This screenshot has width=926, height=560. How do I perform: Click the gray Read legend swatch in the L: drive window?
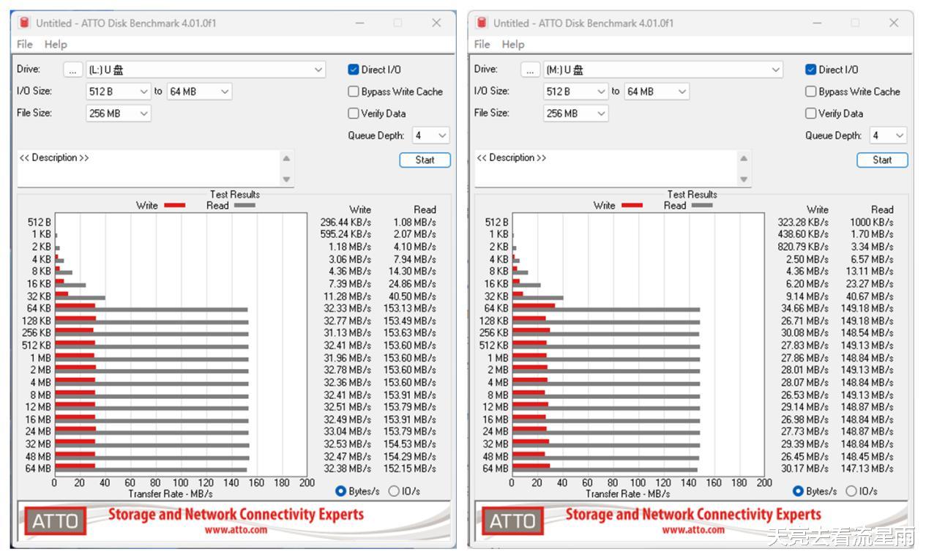244,206
